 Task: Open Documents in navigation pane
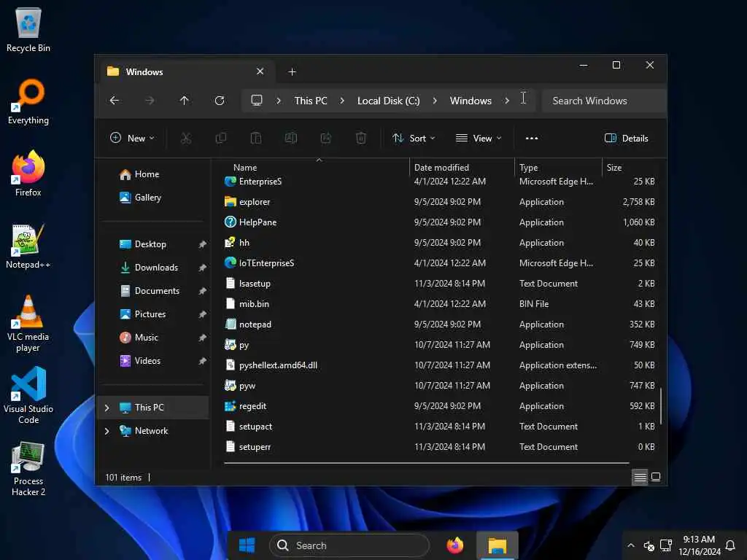(156, 291)
